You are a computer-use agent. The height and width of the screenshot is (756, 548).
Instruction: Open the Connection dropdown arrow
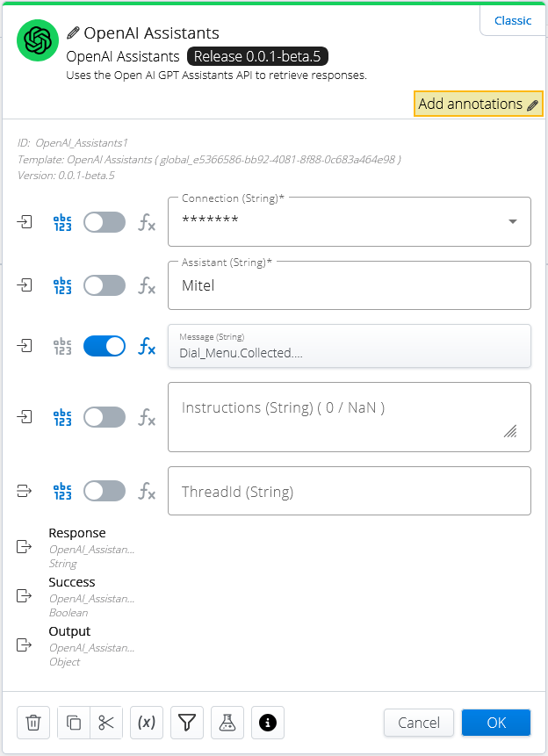(513, 222)
